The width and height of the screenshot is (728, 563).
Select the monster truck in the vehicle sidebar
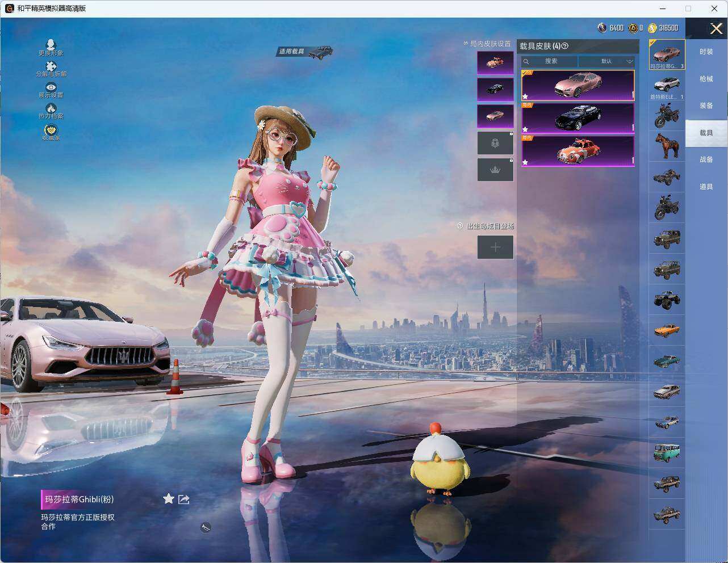(x=667, y=300)
